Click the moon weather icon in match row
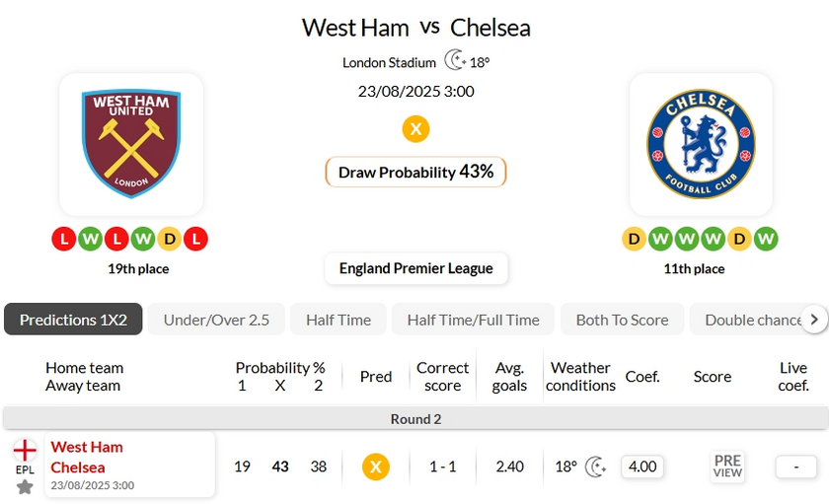 pos(595,467)
